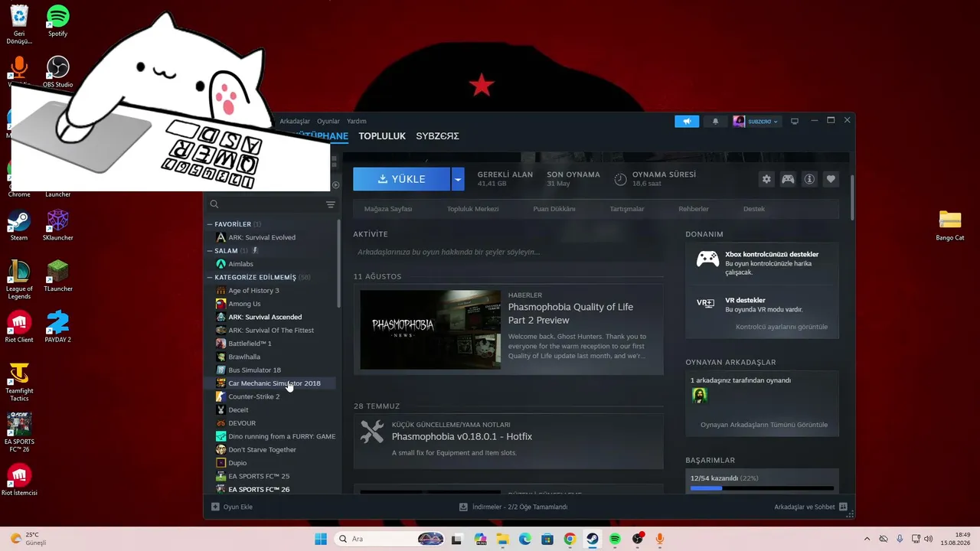Select Don't Starve Together in library
The image size is (980, 551).
click(262, 450)
